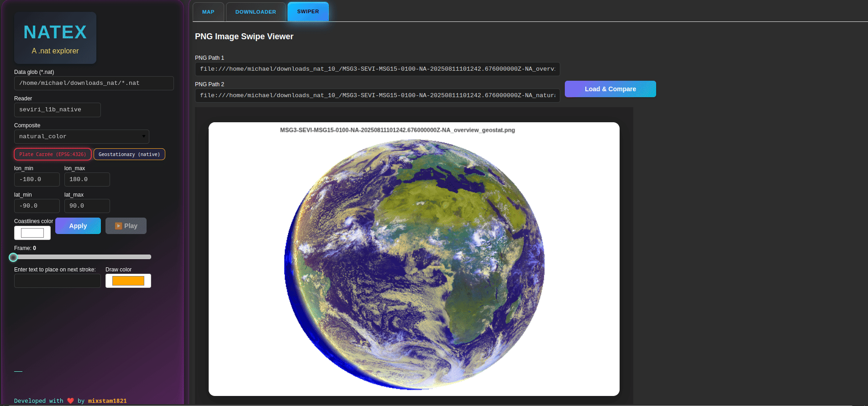Select Geostationary (native) projection

129,154
